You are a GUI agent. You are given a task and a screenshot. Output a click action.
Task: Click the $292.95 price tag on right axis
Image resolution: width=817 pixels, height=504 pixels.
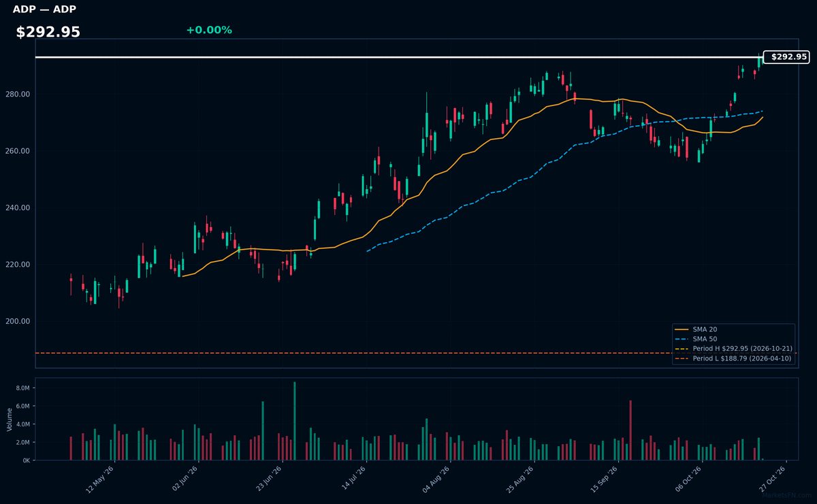pos(786,57)
